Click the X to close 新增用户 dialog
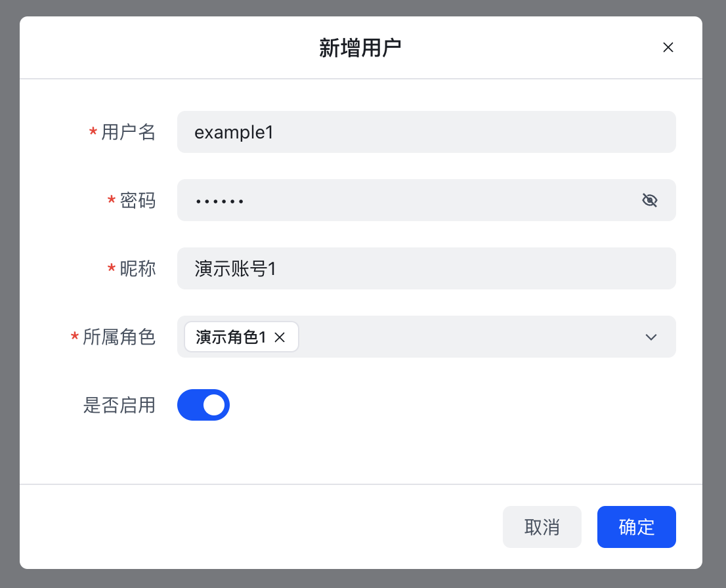Viewport: 726px width, 588px height. click(668, 47)
